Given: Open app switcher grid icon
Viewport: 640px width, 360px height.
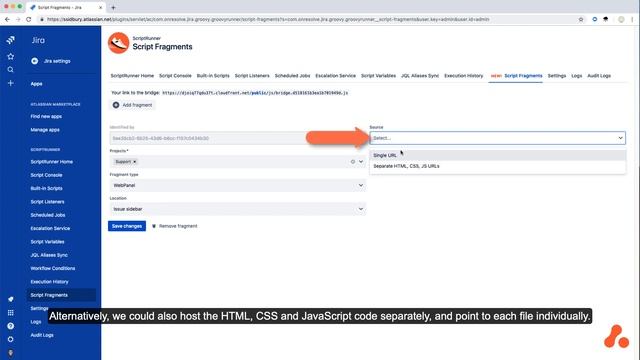Looking at the screenshot, I should point(11,313).
